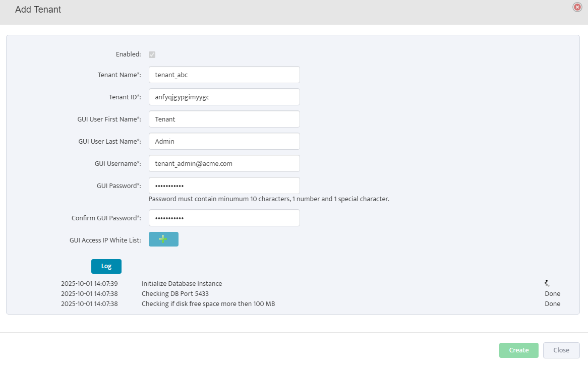Toggle the Enabled checkbox
Screen dimensions: 588x366
point(152,54)
